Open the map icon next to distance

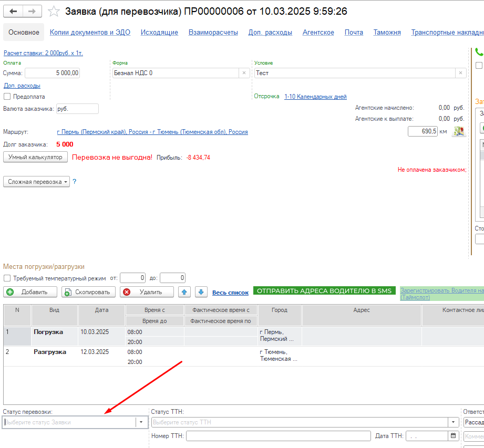coord(459,131)
